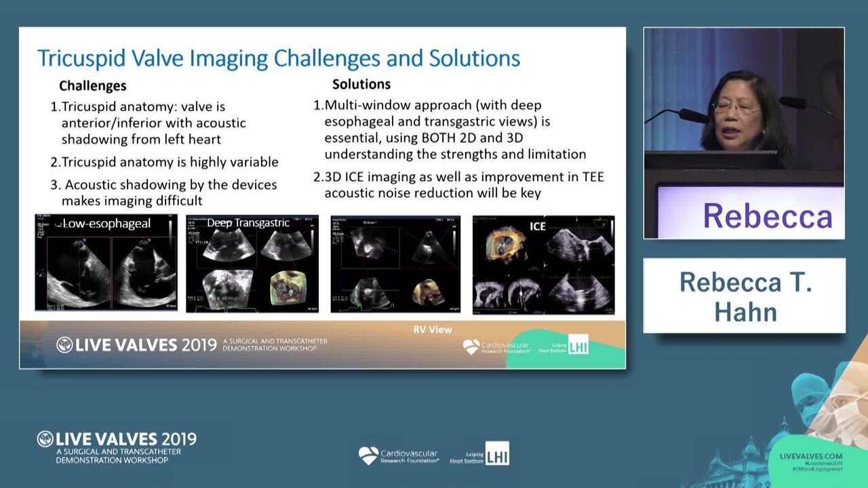This screenshot has width=868, height=488.
Task: Click the Cardiovascular Research Foundation logo in slide footer
Action: (x=496, y=347)
